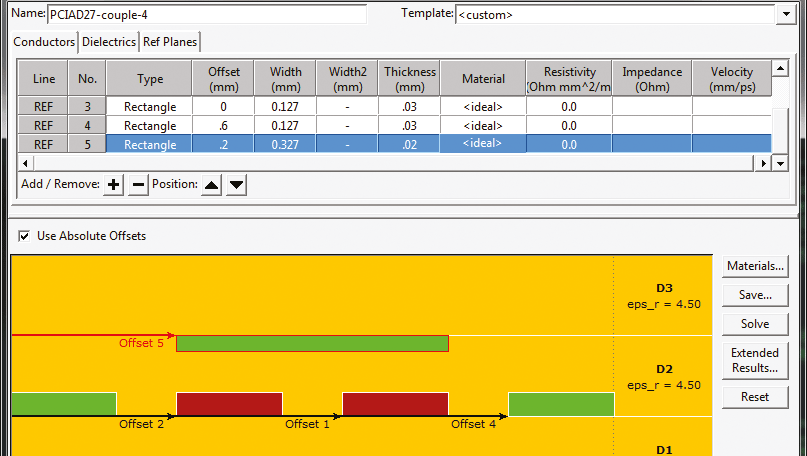Click the D3 eps_r = 4.50 label
Viewport: 807px width, 456px height.
coord(664,296)
